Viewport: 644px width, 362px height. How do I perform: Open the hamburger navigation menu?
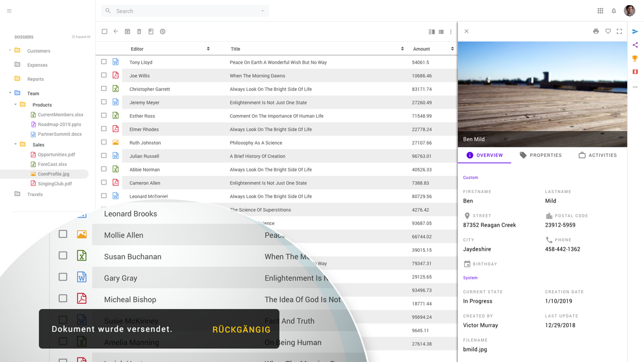tap(9, 11)
